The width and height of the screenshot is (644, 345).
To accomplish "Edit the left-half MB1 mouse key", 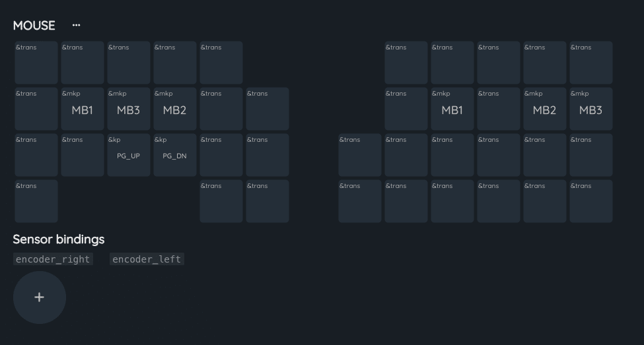I will [x=83, y=109].
